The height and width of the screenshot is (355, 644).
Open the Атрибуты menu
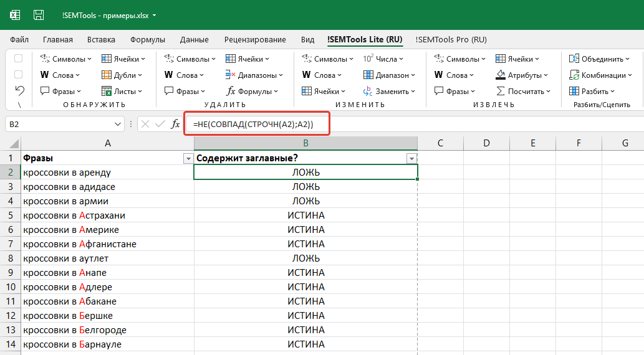[522, 75]
